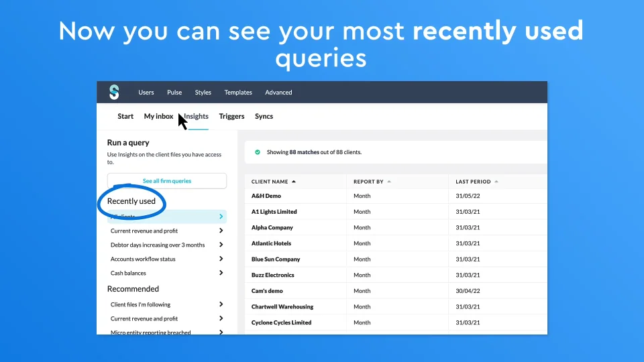Click the green checkmark status icon

click(x=258, y=152)
